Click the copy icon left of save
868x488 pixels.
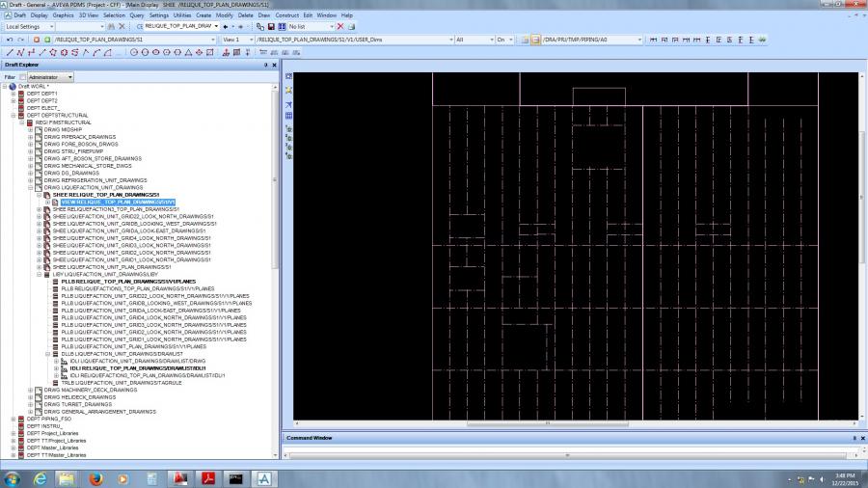click(x=260, y=27)
